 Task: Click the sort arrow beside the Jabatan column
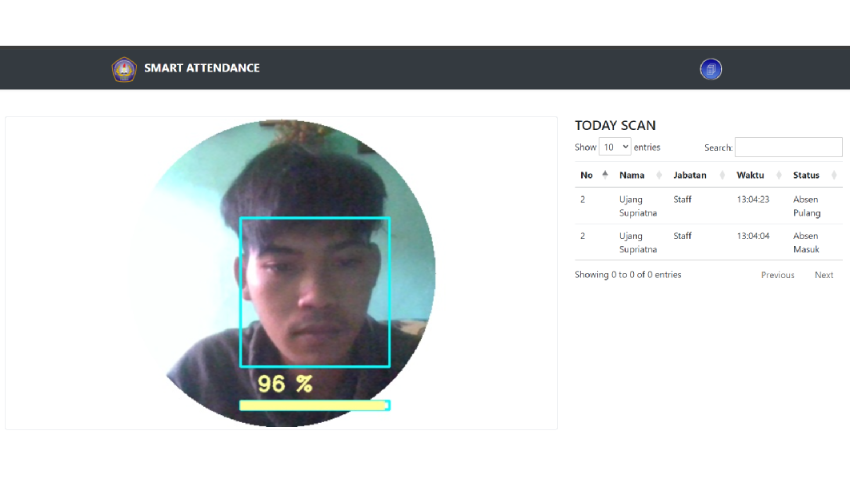722,175
